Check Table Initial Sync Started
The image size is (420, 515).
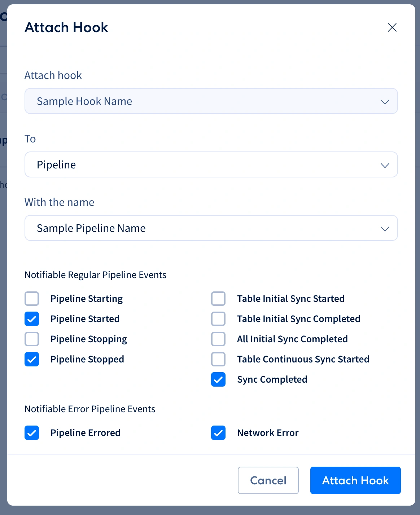coord(218,299)
